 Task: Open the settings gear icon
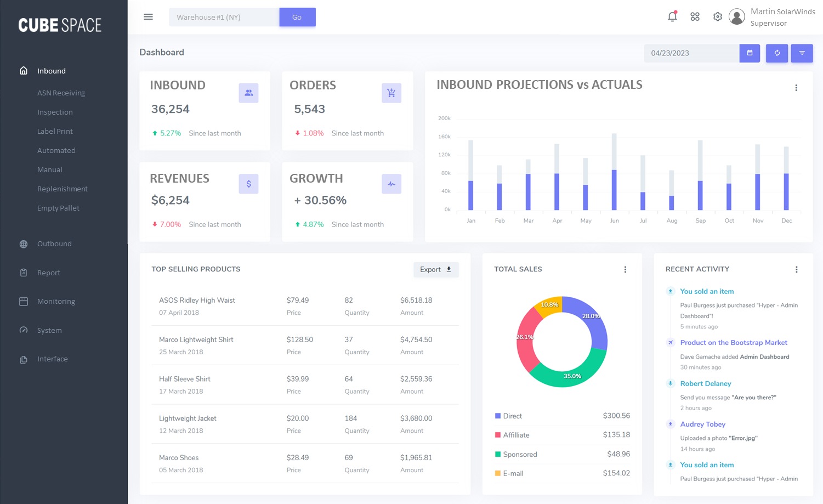tap(717, 17)
